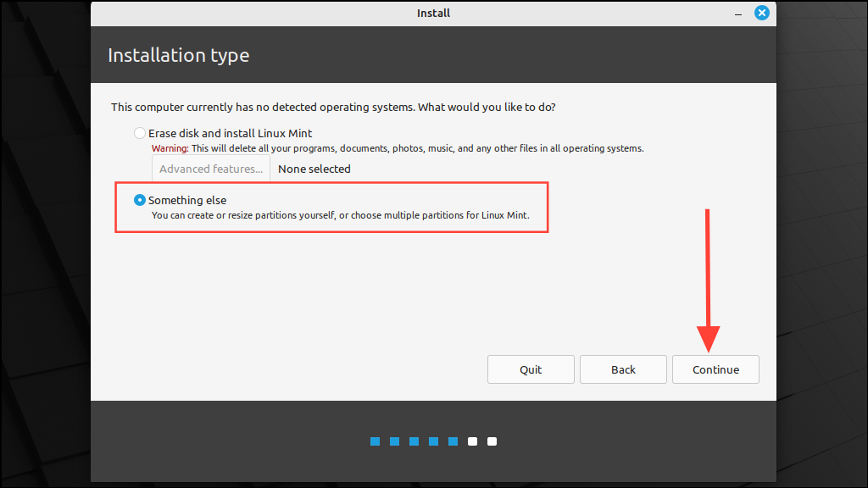The width and height of the screenshot is (868, 488).
Task: Open Advanced features options
Action: (211, 169)
